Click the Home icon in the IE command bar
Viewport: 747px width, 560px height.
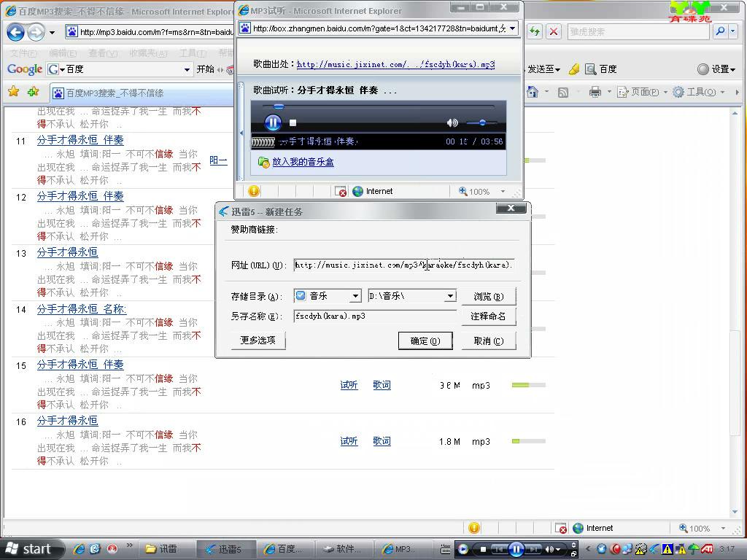tap(533, 92)
